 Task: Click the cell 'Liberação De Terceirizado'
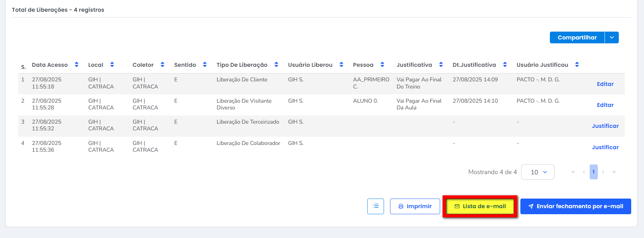tap(248, 122)
